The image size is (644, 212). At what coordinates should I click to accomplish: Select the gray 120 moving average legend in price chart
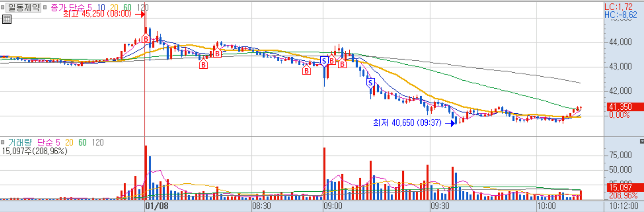point(142,7)
